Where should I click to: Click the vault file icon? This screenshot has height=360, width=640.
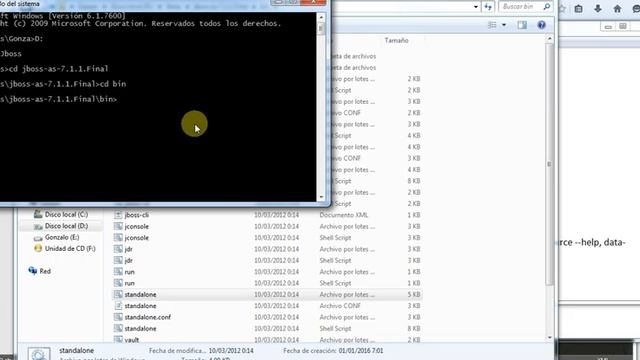coord(118,339)
